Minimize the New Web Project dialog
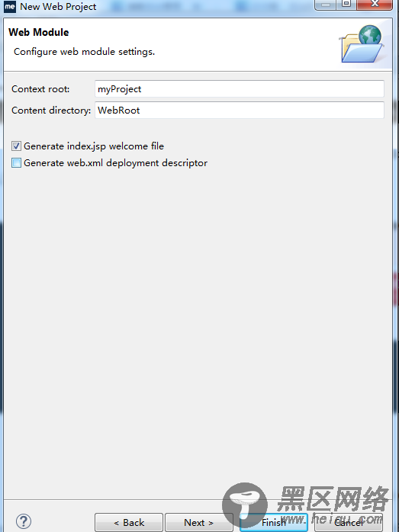The image size is (399, 532). pyautogui.click(x=326, y=5)
